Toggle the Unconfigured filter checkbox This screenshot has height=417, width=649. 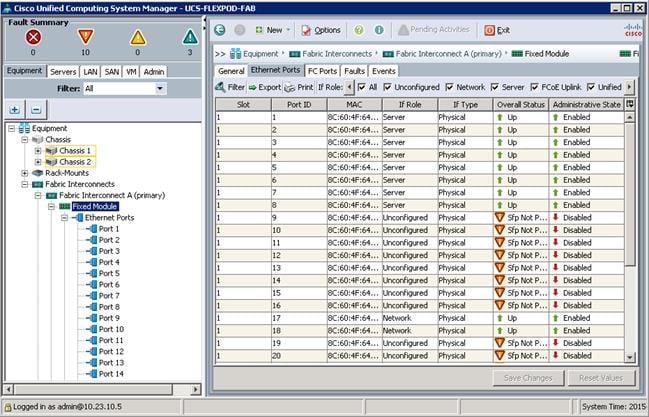coord(387,87)
